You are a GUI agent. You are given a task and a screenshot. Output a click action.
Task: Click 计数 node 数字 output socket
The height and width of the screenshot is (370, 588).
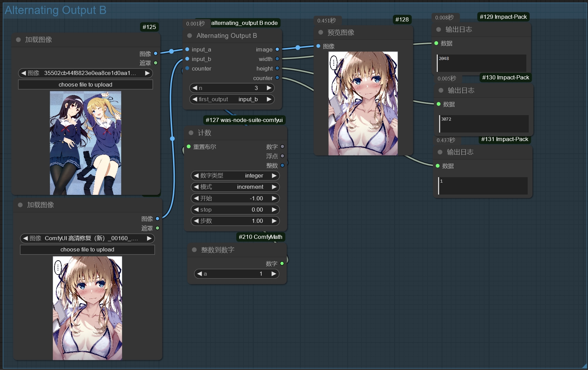[282, 147]
